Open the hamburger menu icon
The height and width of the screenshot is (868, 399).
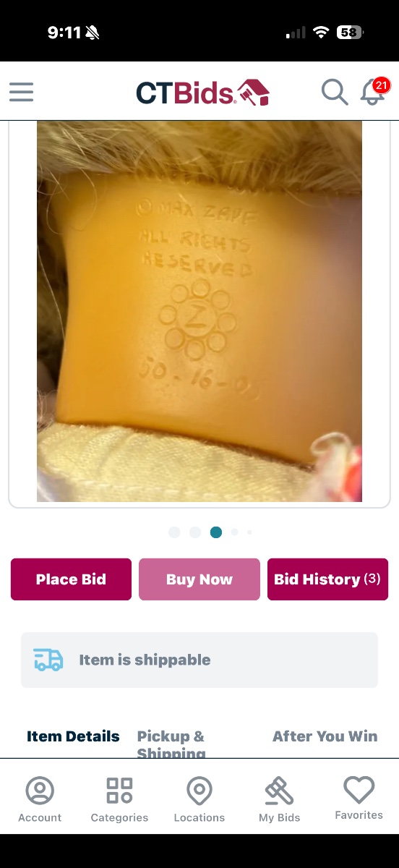click(21, 92)
